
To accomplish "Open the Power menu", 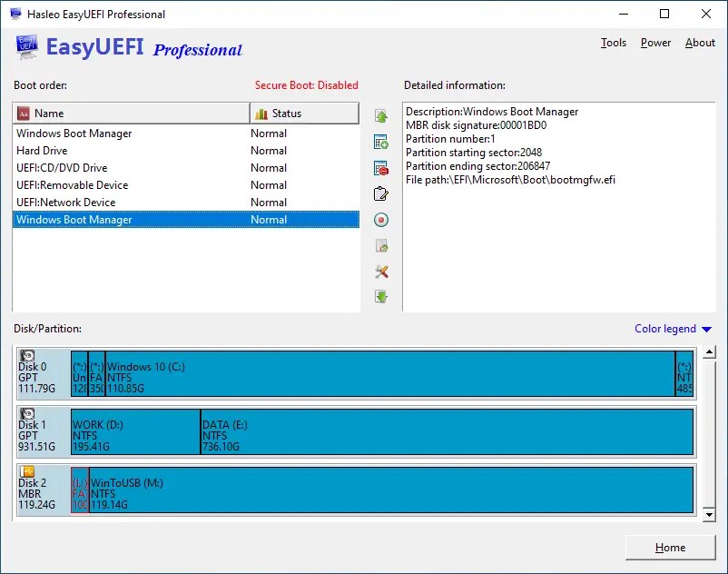I will [655, 43].
